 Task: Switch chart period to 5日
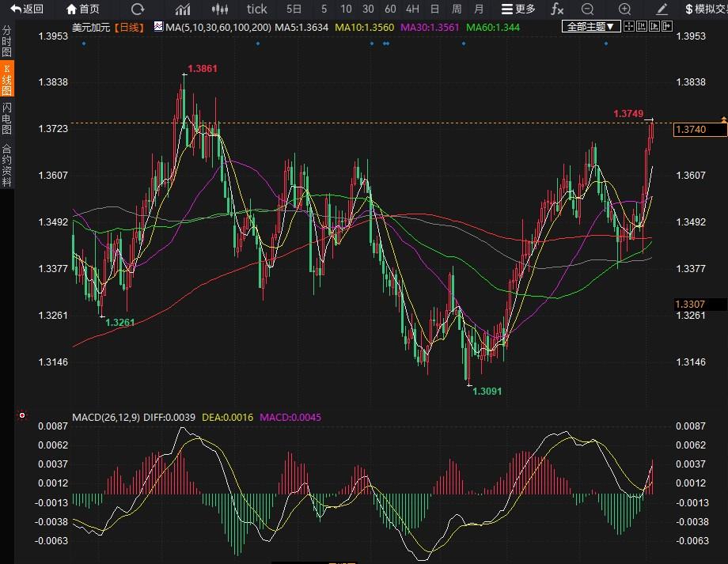pos(294,9)
